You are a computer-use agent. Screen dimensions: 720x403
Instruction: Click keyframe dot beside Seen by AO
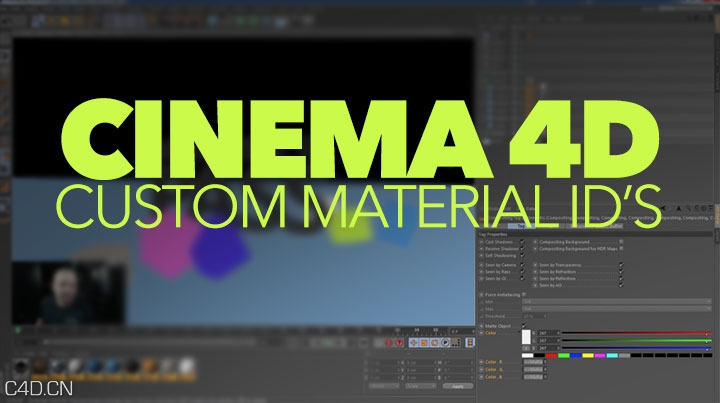pyautogui.click(x=535, y=285)
